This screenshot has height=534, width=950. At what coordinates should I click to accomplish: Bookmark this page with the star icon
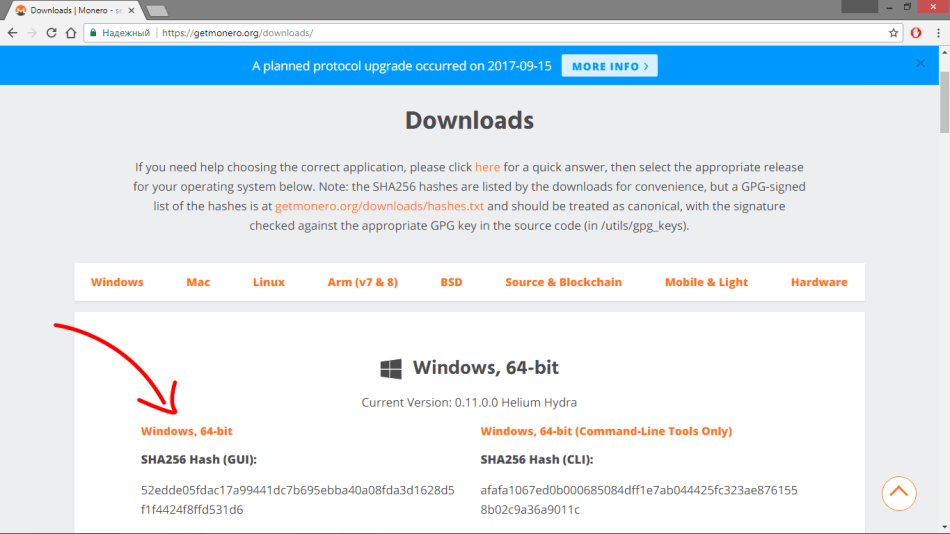click(x=893, y=33)
